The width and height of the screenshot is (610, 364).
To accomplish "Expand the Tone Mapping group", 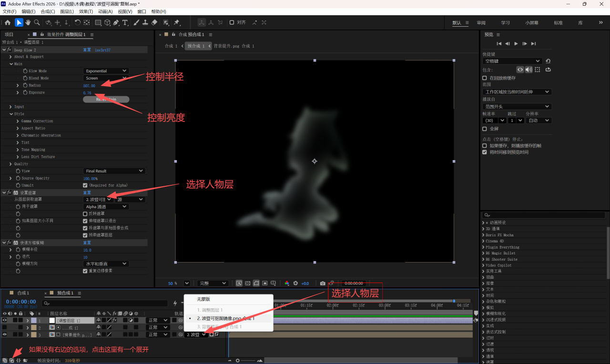I will 18,150.
